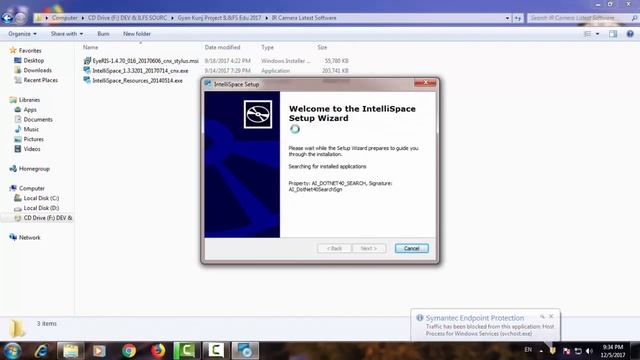This screenshot has height=360, width=640.
Task: Show hidden tray icons arrow
Action: [541, 351]
